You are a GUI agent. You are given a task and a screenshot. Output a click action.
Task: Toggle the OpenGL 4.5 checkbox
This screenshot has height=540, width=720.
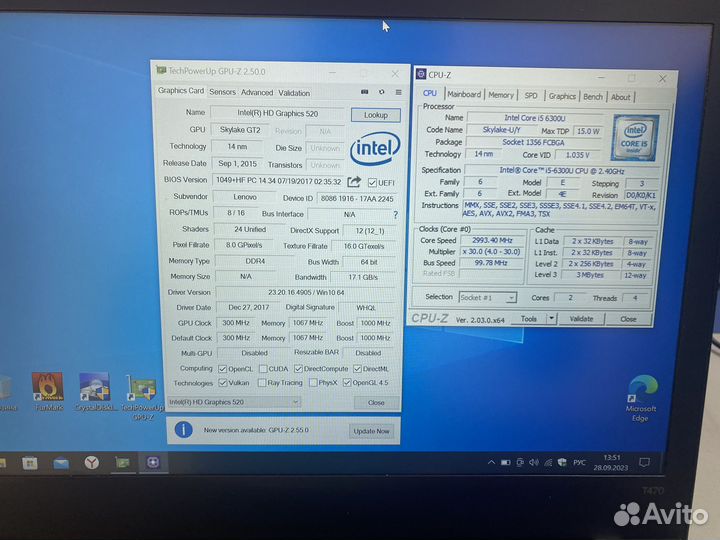pyautogui.click(x=347, y=382)
